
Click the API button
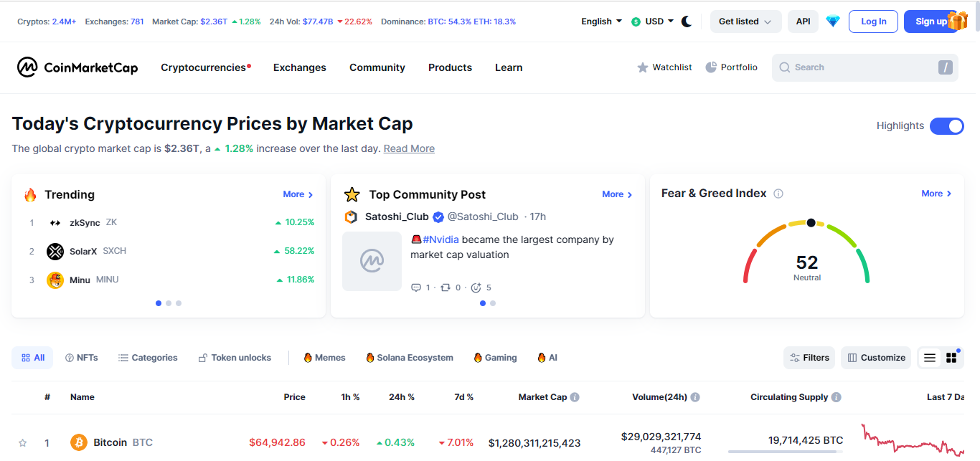pos(803,22)
